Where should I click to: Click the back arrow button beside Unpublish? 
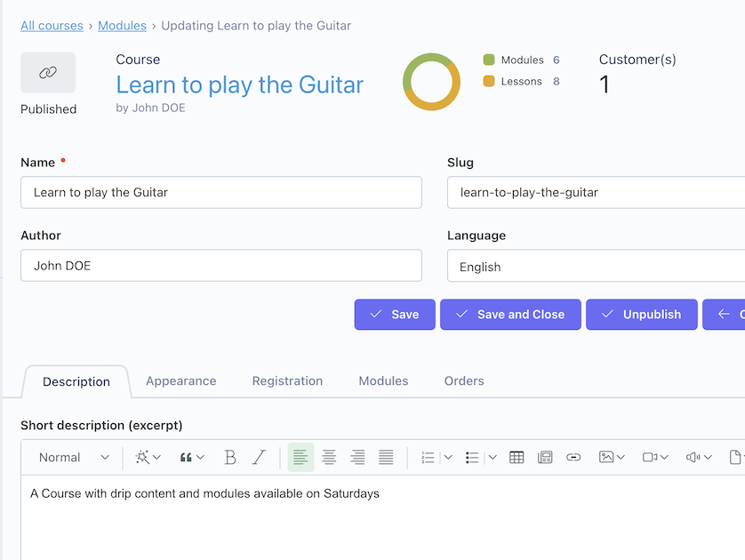[x=724, y=315]
